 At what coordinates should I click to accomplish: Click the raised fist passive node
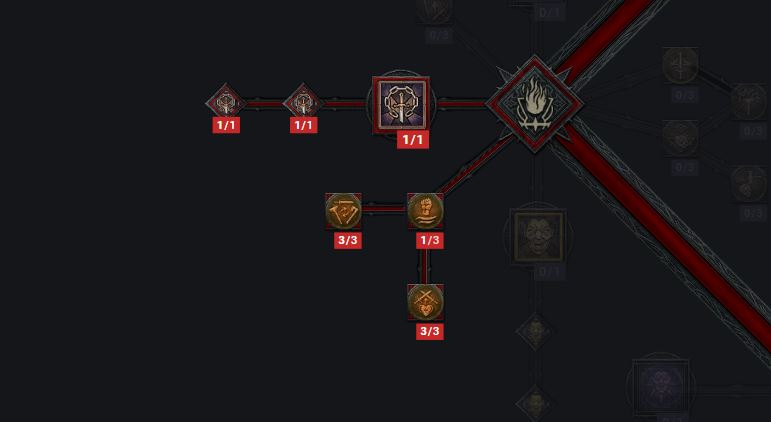425,211
